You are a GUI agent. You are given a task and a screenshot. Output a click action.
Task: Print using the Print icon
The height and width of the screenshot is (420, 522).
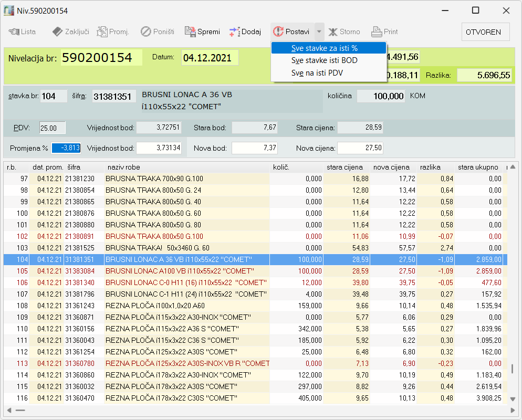[377, 31]
